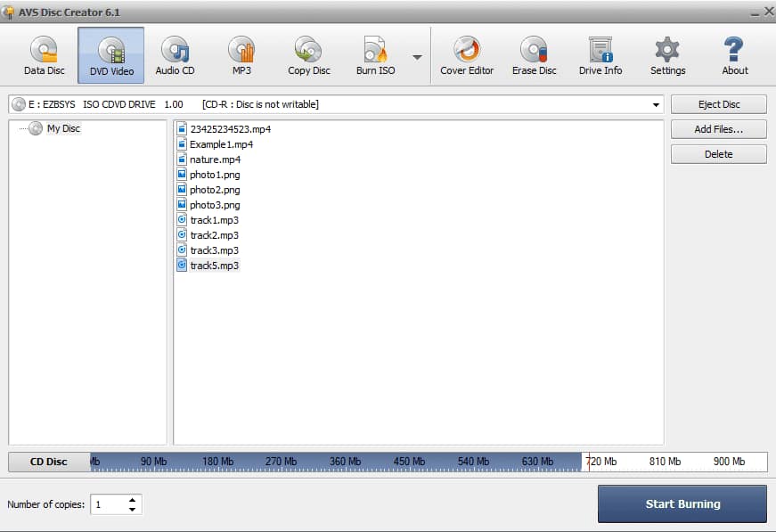Click the audio icon beside track1.mp3

[182, 220]
